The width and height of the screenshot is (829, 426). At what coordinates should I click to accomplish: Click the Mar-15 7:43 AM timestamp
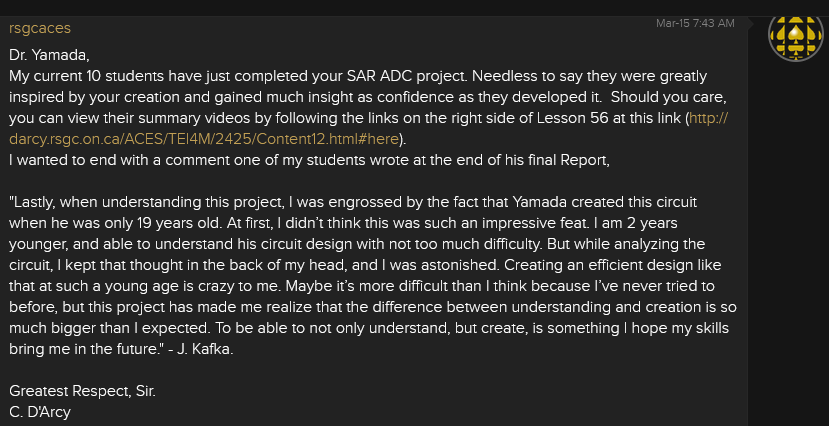pos(695,23)
